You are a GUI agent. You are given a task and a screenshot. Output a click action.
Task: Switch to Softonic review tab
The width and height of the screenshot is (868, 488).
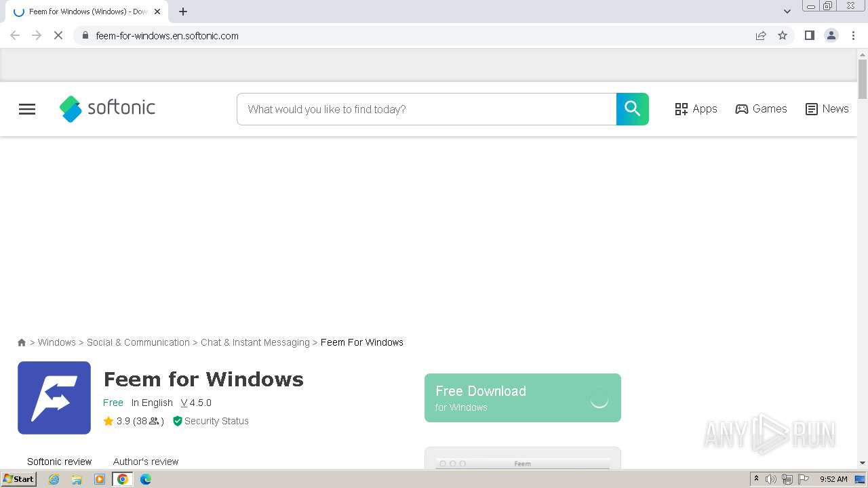coord(60,462)
